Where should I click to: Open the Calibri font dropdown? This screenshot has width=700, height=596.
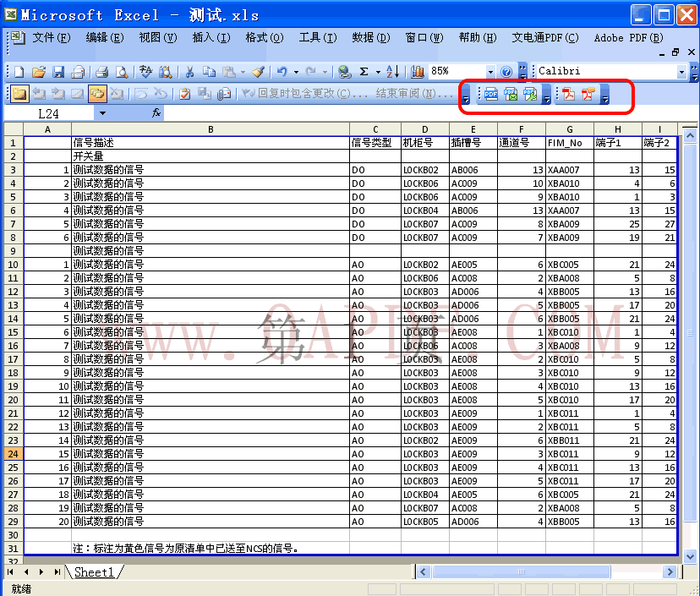pyautogui.click(x=681, y=71)
